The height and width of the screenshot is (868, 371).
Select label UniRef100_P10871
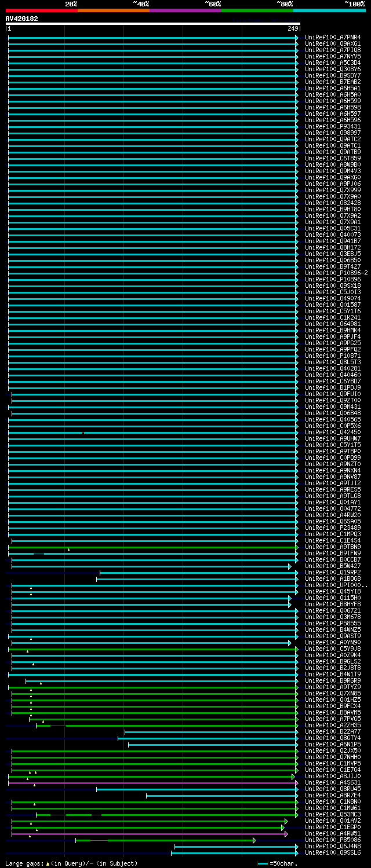pos(333,356)
